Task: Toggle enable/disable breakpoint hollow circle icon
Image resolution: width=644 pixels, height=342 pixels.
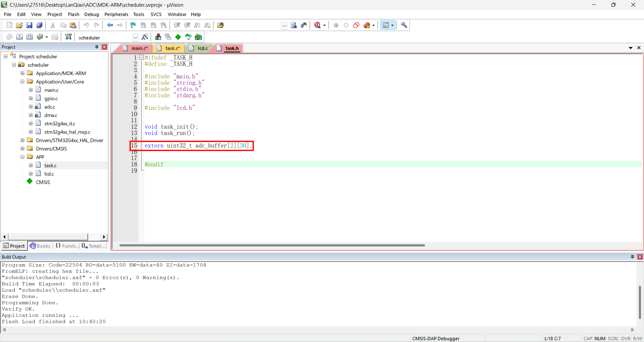Action: click(346, 25)
